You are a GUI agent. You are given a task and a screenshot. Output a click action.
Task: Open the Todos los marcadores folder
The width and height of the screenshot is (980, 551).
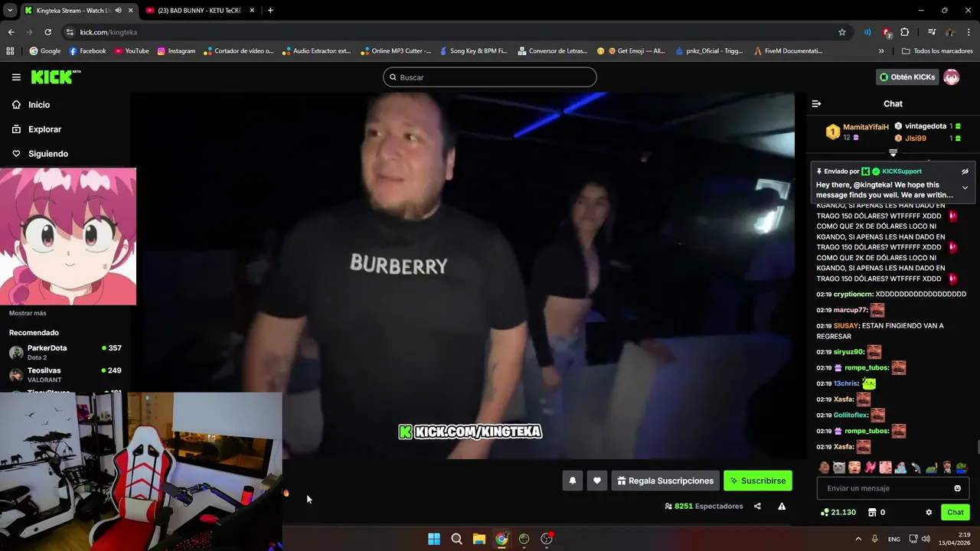coord(937,51)
